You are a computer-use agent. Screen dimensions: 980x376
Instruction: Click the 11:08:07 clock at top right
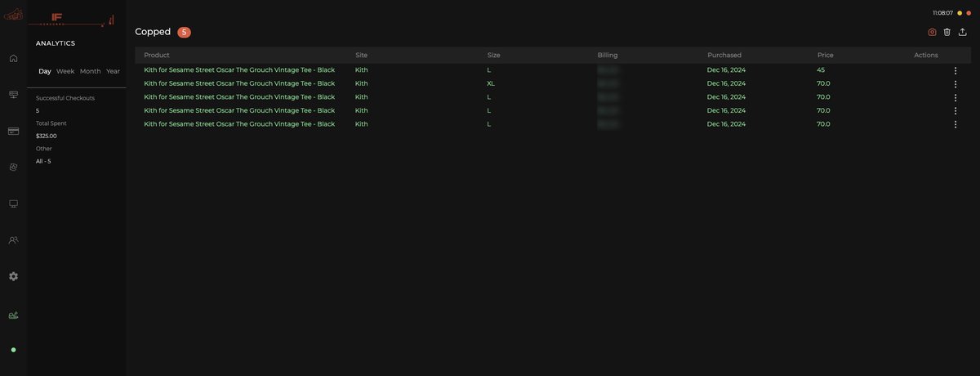942,13
